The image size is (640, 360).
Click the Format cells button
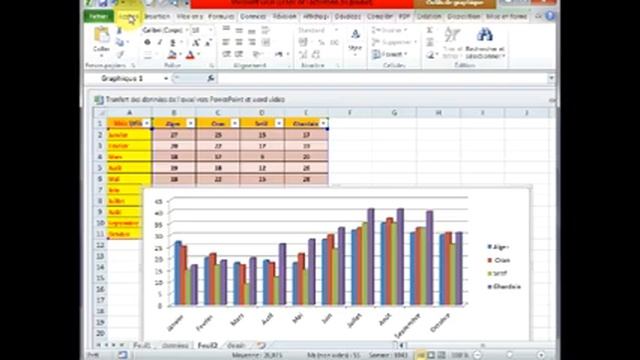390,54
